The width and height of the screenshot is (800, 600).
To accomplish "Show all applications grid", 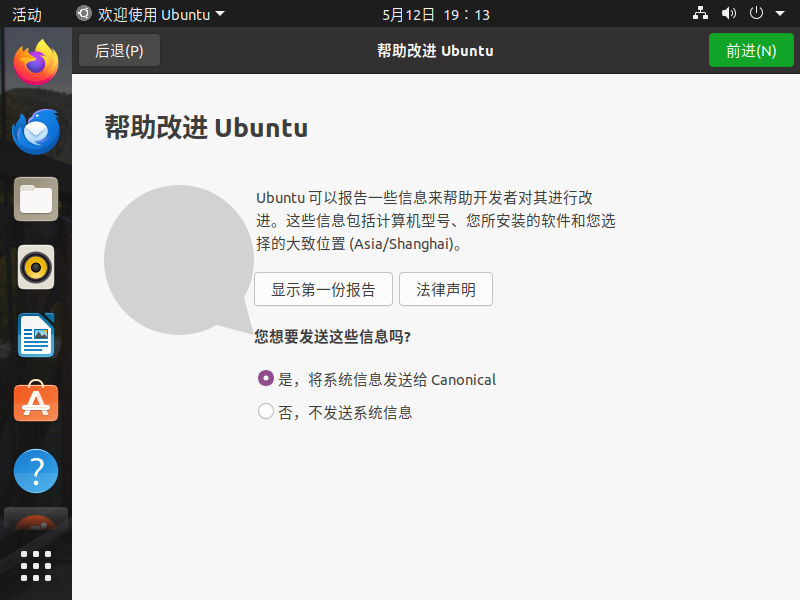I will 36,566.
